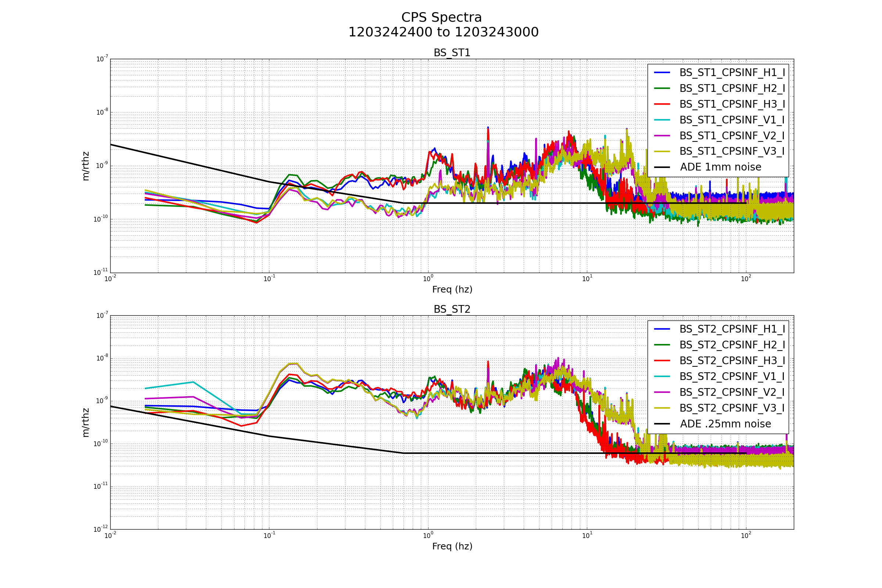Click ADE .25mm noise legend entry

point(725,424)
